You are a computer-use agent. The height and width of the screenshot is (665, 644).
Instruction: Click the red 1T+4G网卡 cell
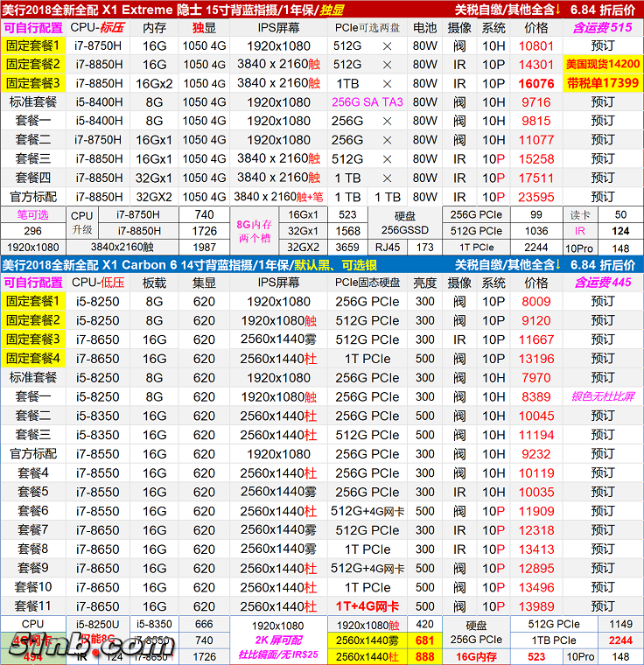click(367, 606)
